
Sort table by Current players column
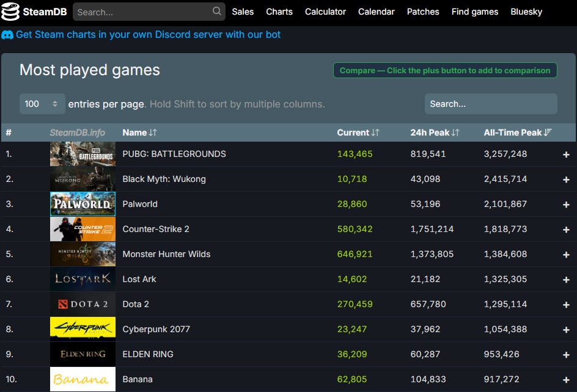click(358, 132)
